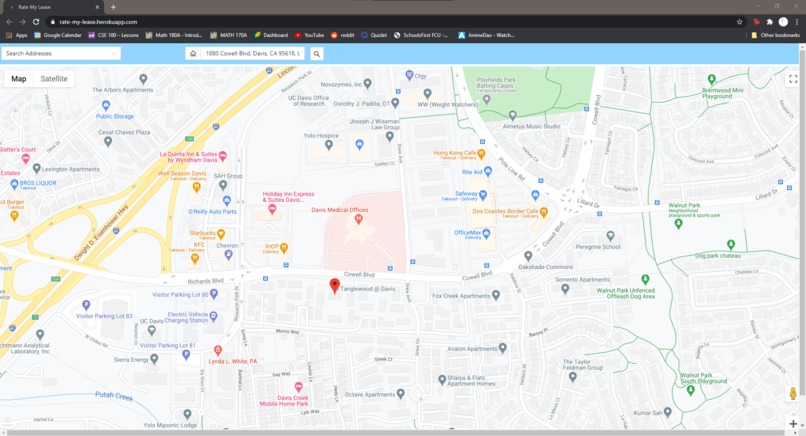Click the Chevron gas station marker
Viewport: 806px width, 436px height.
tap(229, 255)
